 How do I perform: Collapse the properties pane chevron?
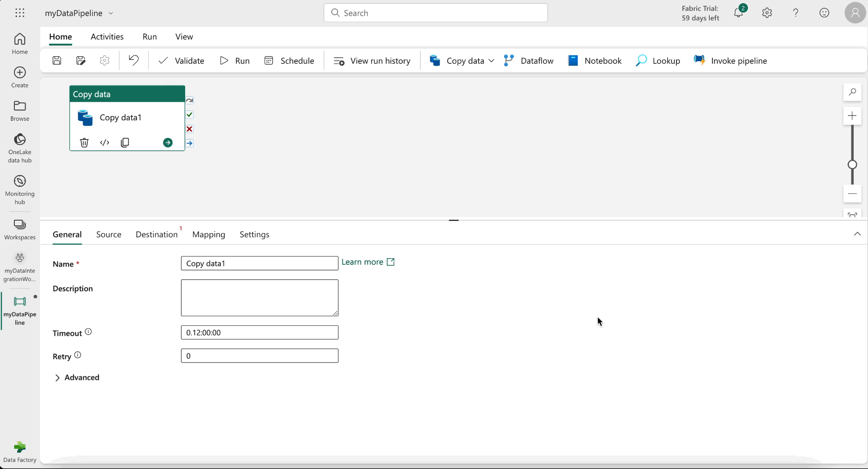[x=857, y=234]
